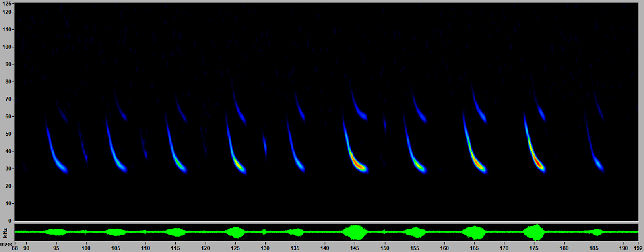644x252 pixels.
Task: Click the 'msec' unit label
Action: 6,244
